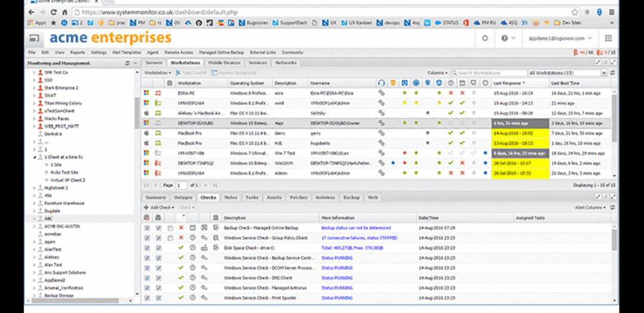Open the Add Check dropdown
Image resolution: width=644 pixels, height=313 pixels.
[160, 207]
